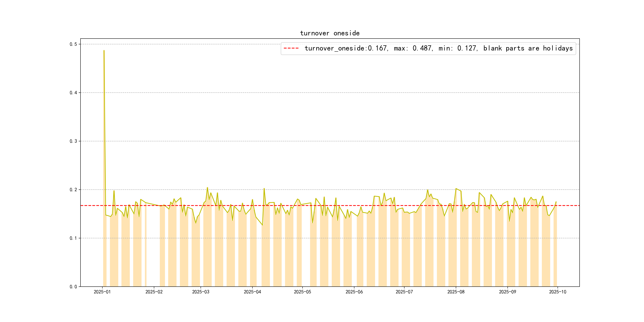Click the 2025-06 x-axis label
The height and width of the screenshot is (322, 644).
[354, 292]
